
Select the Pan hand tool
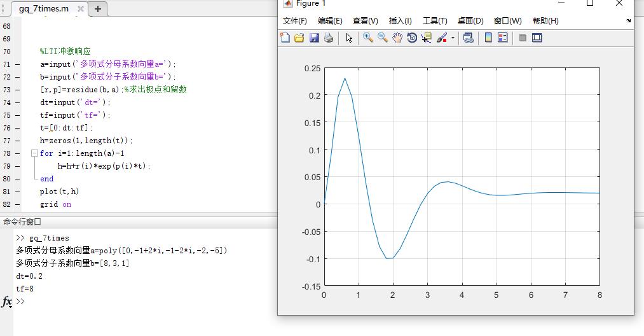[397, 38]
